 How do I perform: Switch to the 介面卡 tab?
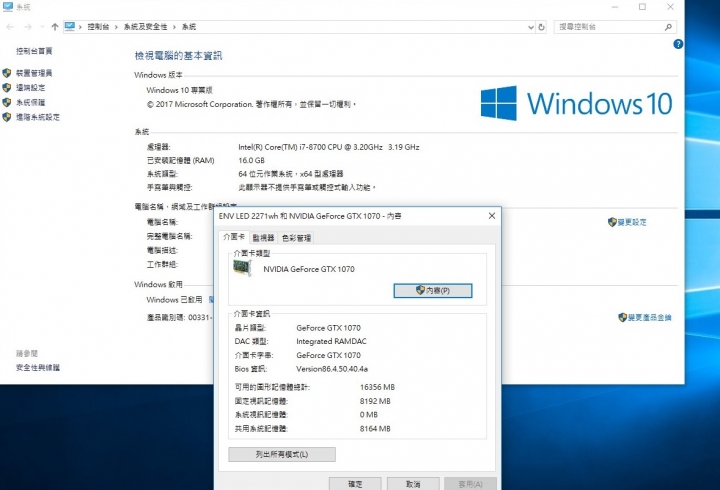point(234,237)
